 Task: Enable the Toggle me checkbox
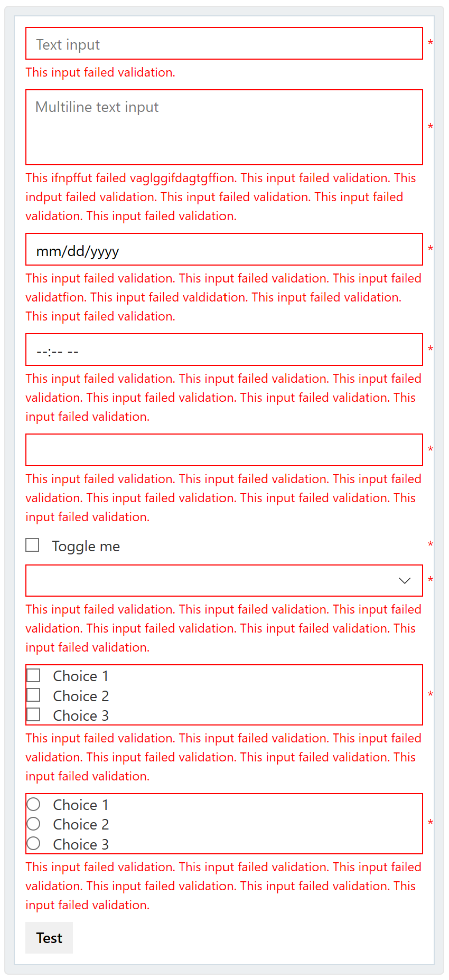click(32, 544)
